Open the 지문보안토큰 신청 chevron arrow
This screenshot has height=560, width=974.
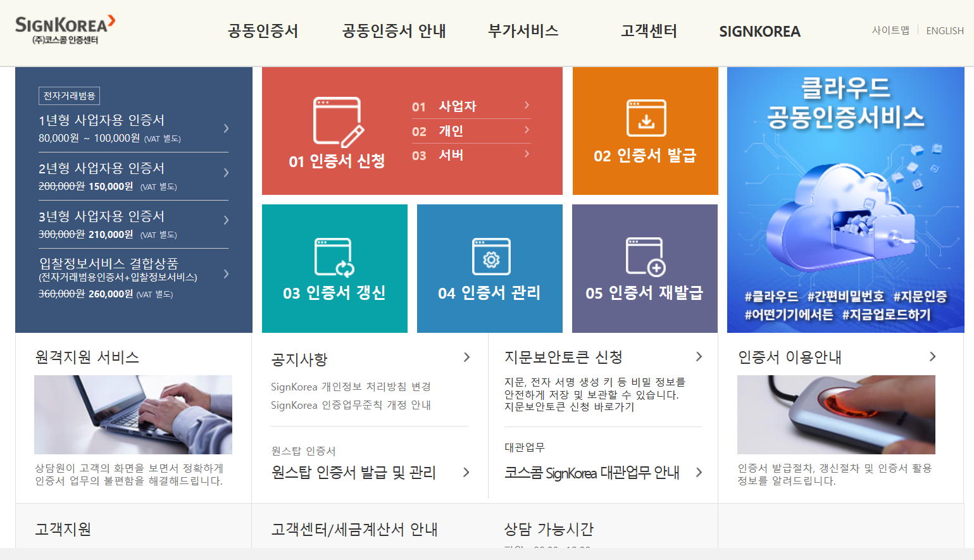pos(699,356)
